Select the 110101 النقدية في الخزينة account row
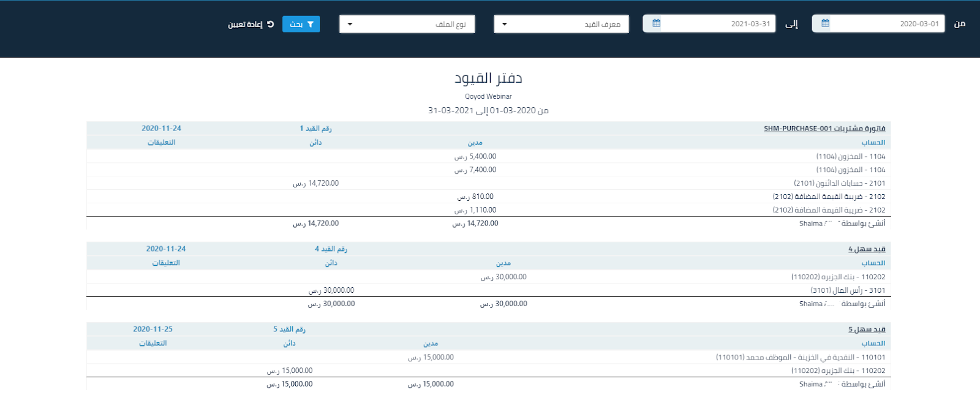The image size is (980, 395). 800,357
